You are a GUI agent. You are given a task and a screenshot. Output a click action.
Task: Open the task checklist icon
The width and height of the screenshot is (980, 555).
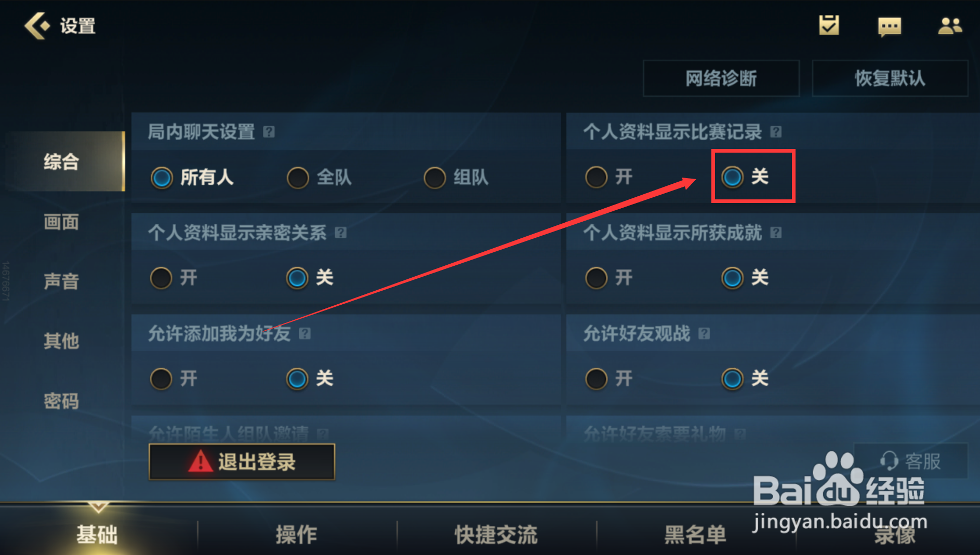829,25
